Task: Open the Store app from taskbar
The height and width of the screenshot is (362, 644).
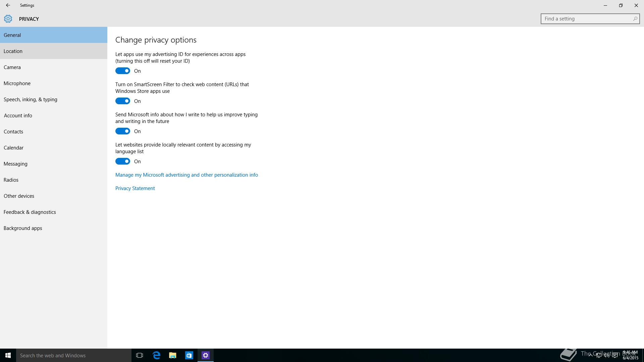Action: 189,355
